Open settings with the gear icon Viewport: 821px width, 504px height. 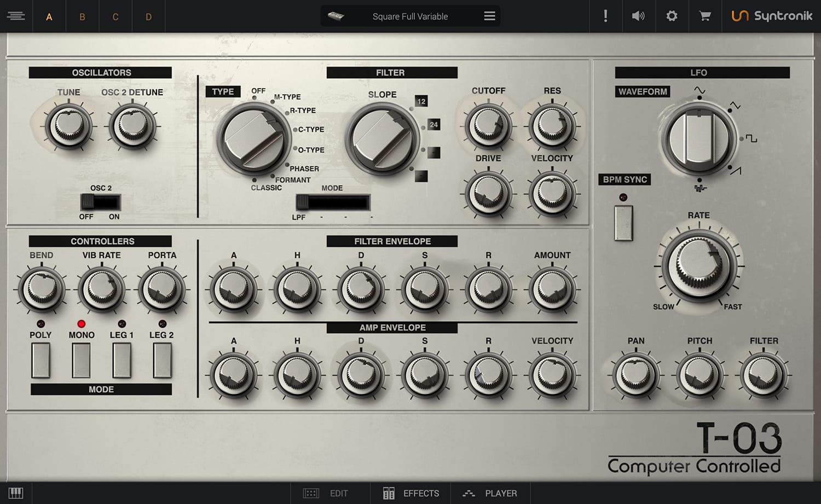(672, 16)
